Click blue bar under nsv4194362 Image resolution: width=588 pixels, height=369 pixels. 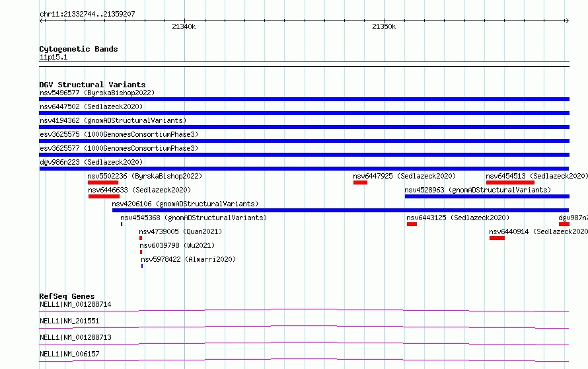tap(304, 127)
